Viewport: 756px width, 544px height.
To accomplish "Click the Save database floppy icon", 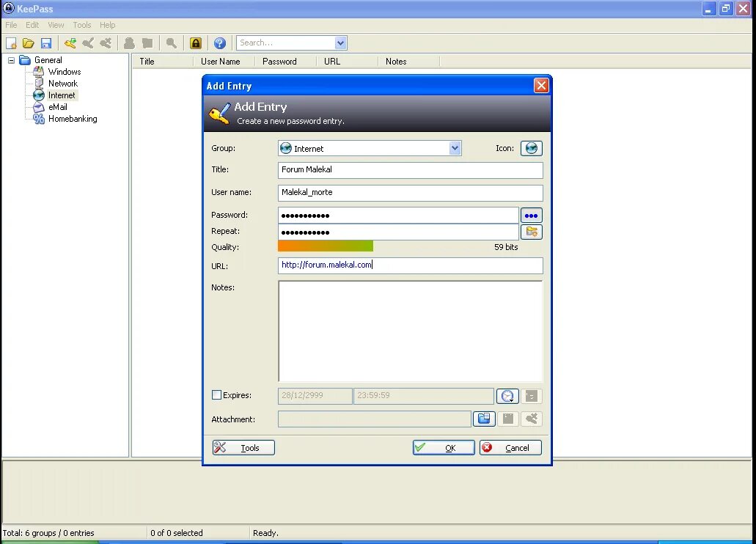I will 45,43.
